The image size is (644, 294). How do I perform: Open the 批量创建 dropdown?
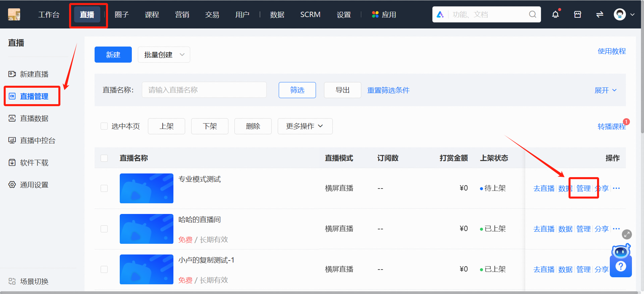pos(164,55)
